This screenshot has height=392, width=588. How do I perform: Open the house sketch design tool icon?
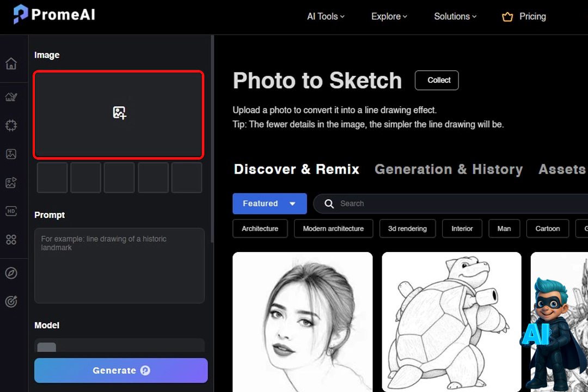tap(11, 97)
